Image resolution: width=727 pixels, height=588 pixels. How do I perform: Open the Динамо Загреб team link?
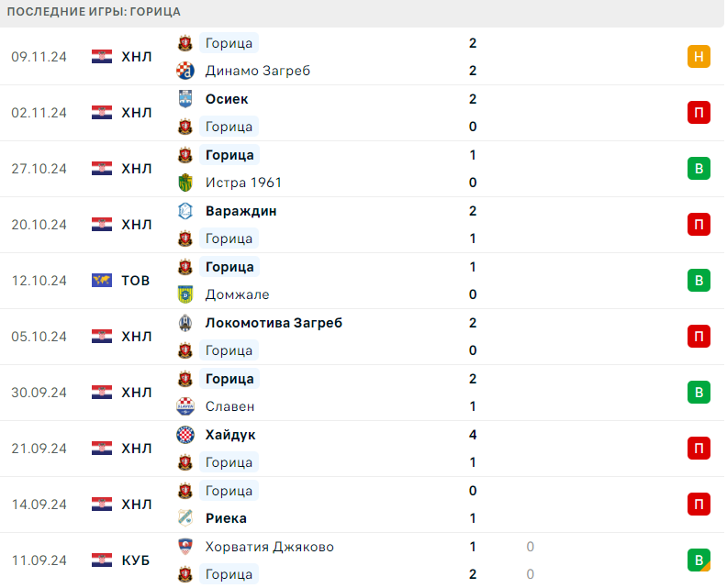tap(258, 71)
